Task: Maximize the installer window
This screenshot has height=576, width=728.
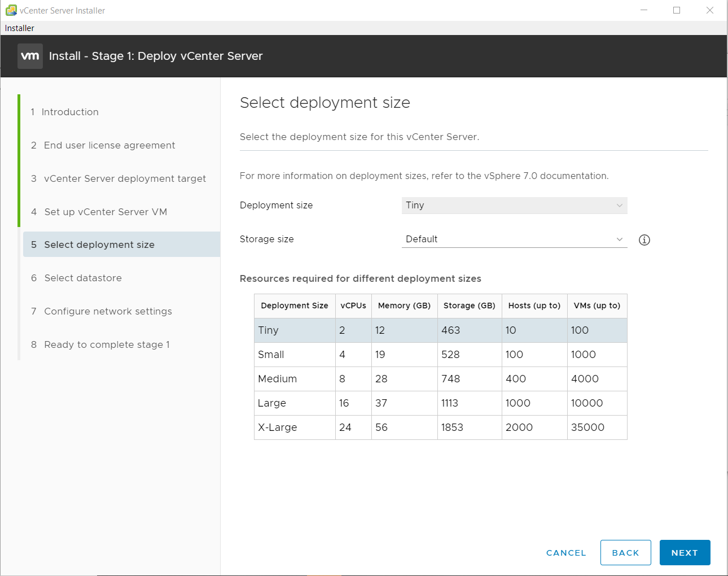Action: coord(677,10)
